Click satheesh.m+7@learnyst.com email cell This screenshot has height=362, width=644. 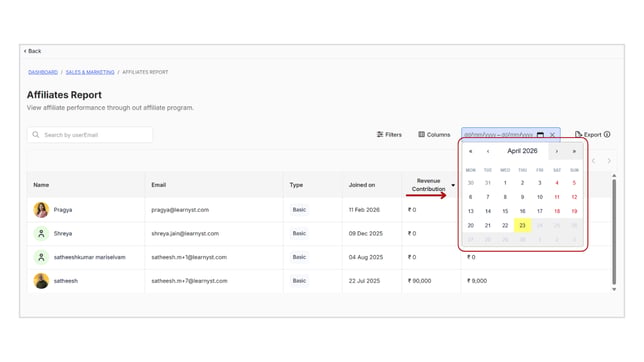tap(189, 281)
